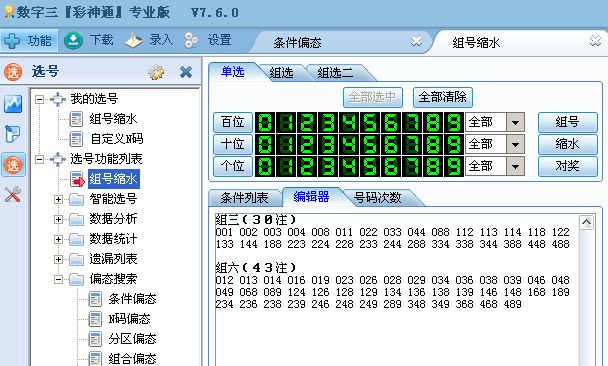Select 条件偏态 item in tree
Screen dimensions: 608x366
[x=132, y=299]
